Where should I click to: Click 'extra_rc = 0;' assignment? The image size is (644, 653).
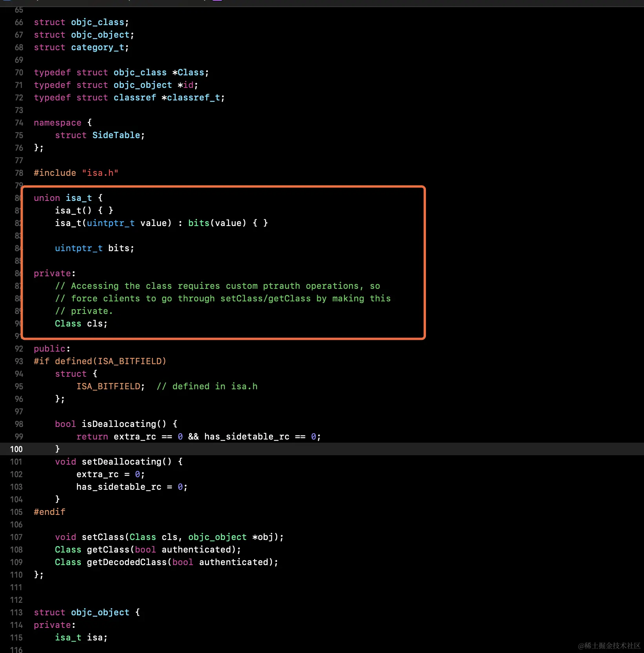click(x=111, y=474)
